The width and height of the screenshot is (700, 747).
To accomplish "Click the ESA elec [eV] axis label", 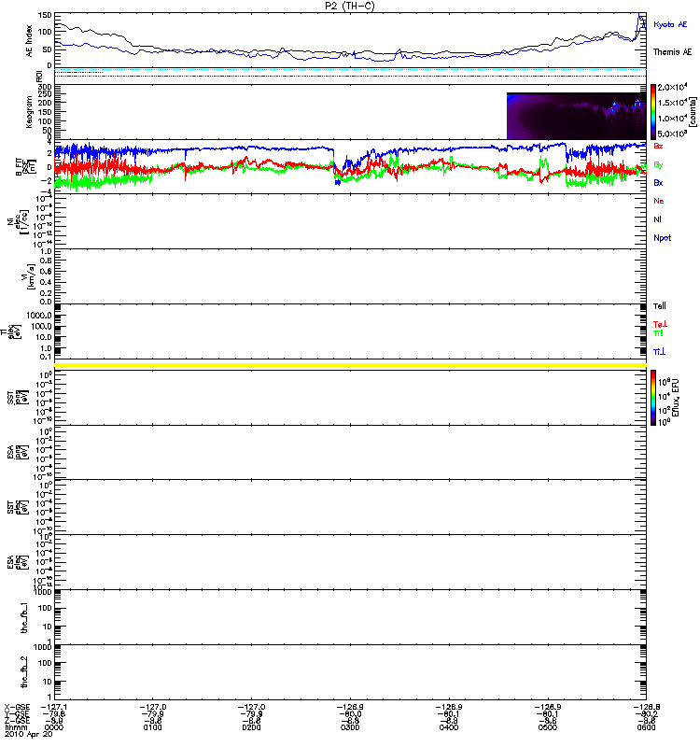I will tap(18, 562).
